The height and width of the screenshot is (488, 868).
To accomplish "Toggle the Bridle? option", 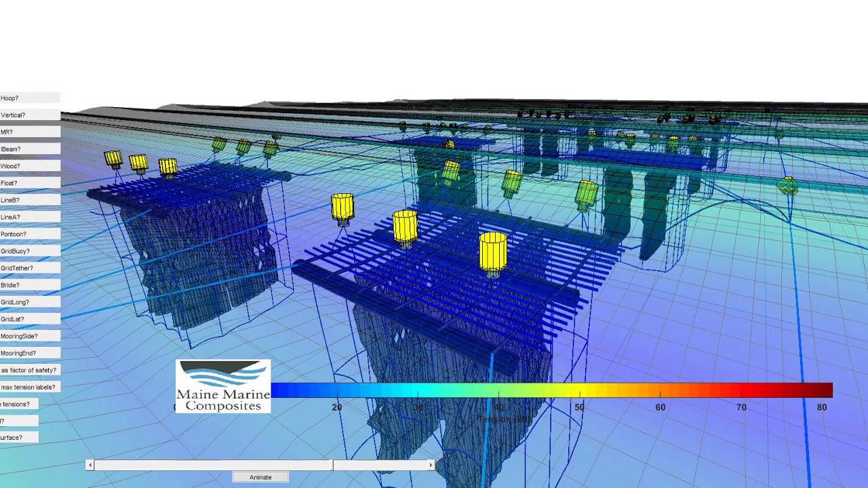I will [30, 285].
